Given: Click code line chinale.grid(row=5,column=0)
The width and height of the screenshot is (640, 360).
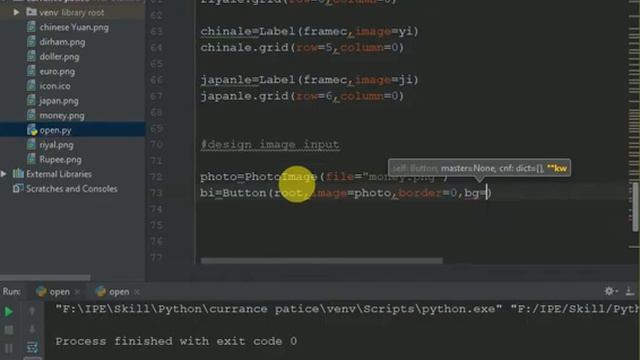Looking at the screenshot, I should 302,48.
